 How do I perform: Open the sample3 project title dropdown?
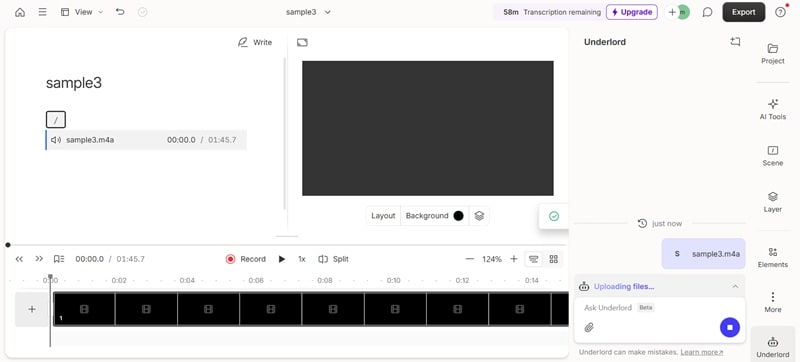click(x=308, y=12)
